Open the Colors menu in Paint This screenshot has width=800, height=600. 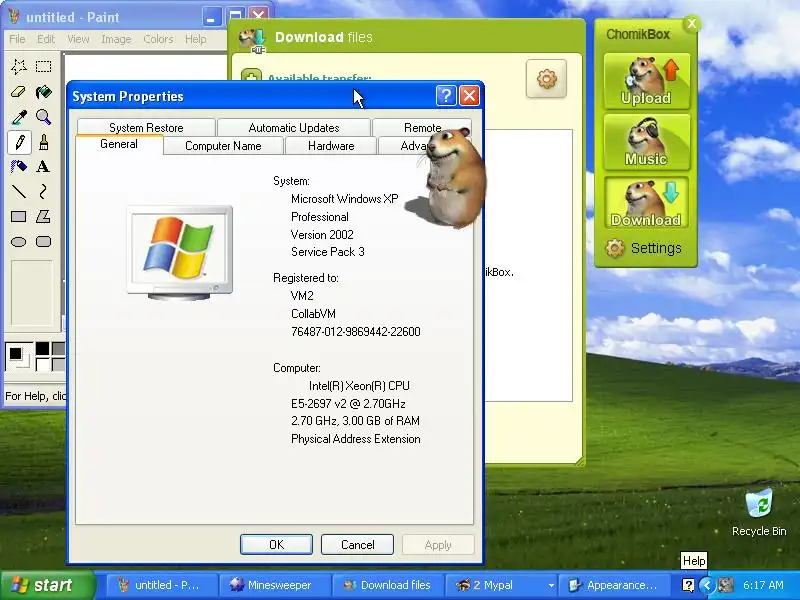point(158,39)
